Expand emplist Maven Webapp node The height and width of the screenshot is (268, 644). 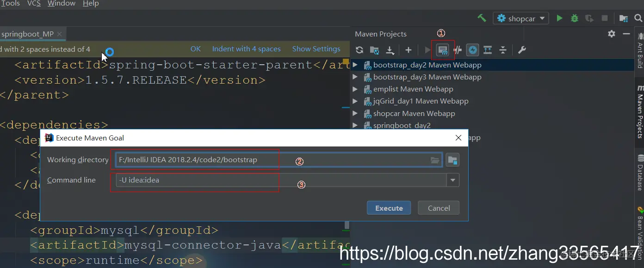tap(355, 89)
